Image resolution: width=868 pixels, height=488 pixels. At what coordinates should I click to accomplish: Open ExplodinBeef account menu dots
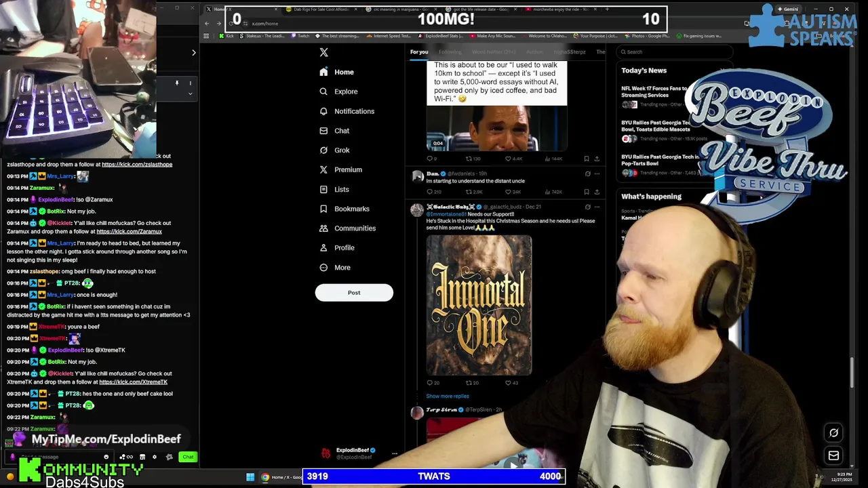point(395,453)
